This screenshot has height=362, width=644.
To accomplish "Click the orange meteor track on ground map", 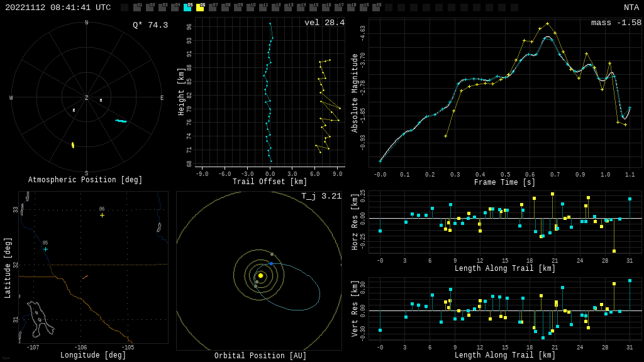I will pos(84,277).
